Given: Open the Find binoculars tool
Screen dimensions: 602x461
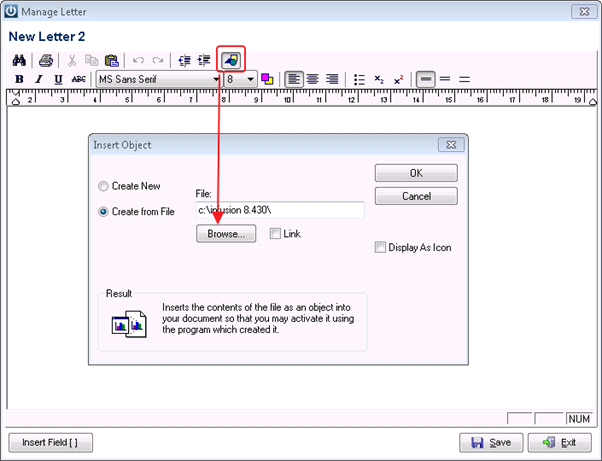Looking at the screenshot, I should 19,60.
